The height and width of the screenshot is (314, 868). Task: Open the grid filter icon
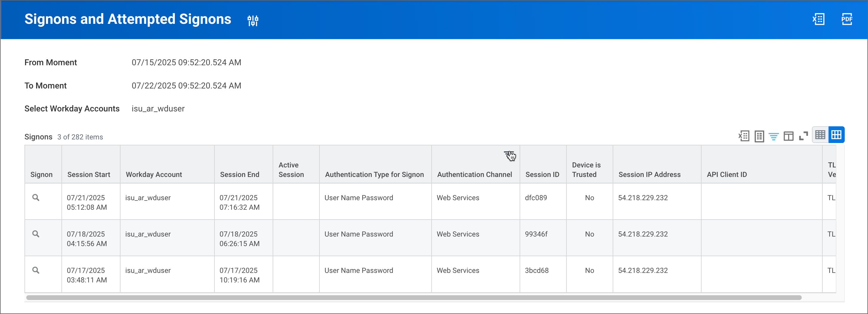point(774,136)
